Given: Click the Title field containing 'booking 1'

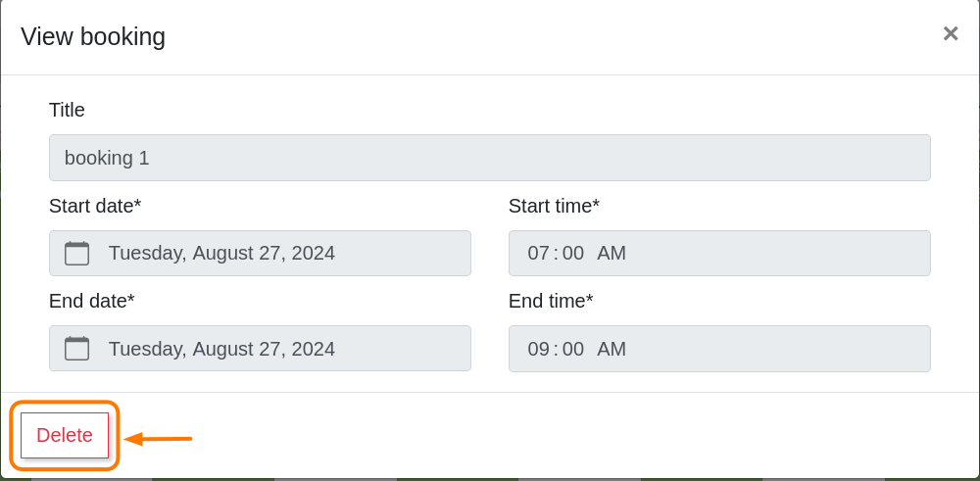Looking at the screenshot, I should [x=489, y=158].
